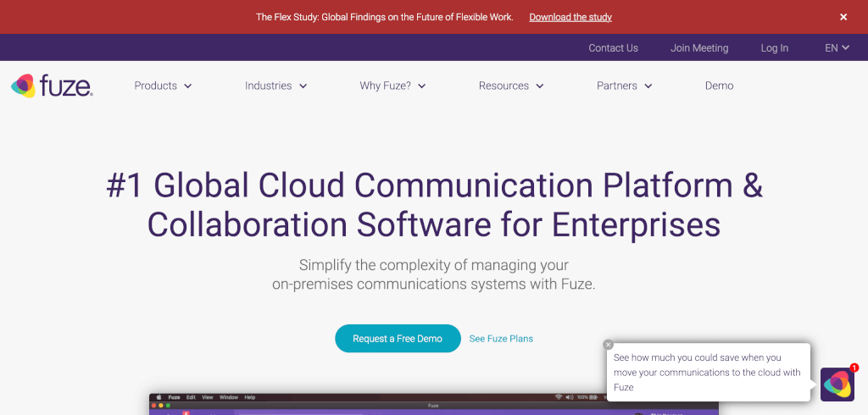868x415 pixels.
Task: Open the Partners menu
Action: [625, 86]
